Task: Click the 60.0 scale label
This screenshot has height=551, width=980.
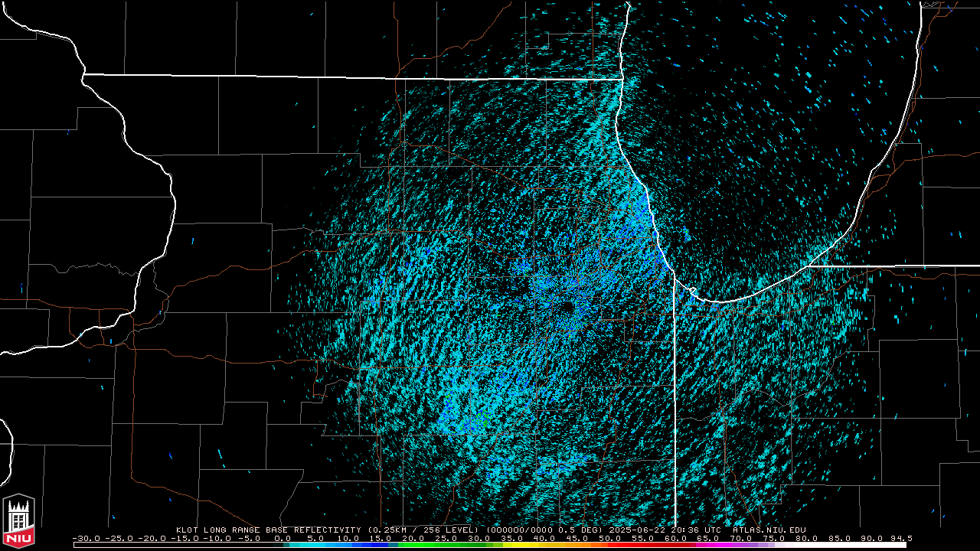Action: pos(676,538)
